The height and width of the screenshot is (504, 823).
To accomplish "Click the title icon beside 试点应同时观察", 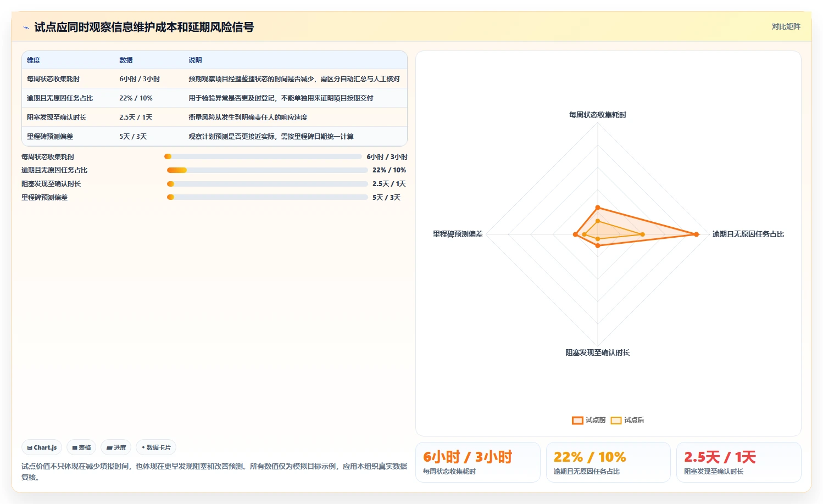I will coord(26,27).
